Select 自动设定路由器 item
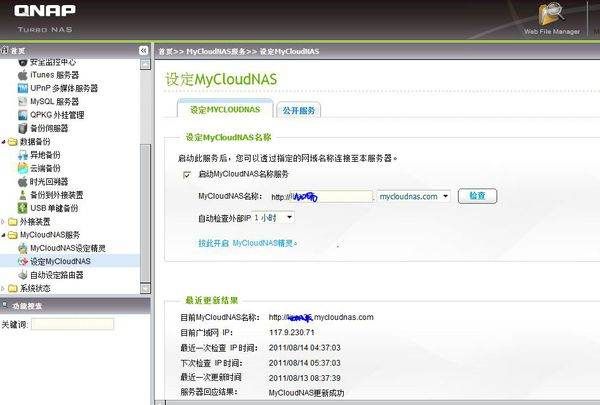 coord(56,274)
